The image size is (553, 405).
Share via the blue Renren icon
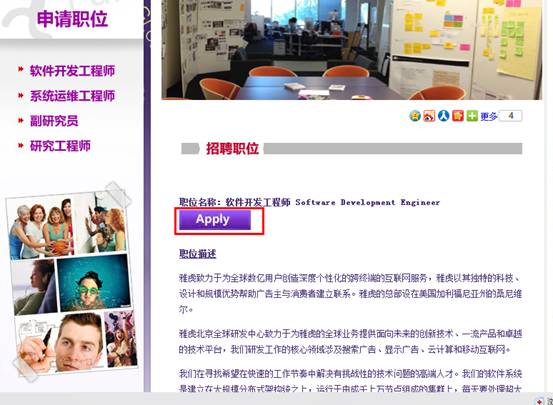click(444, 116)
